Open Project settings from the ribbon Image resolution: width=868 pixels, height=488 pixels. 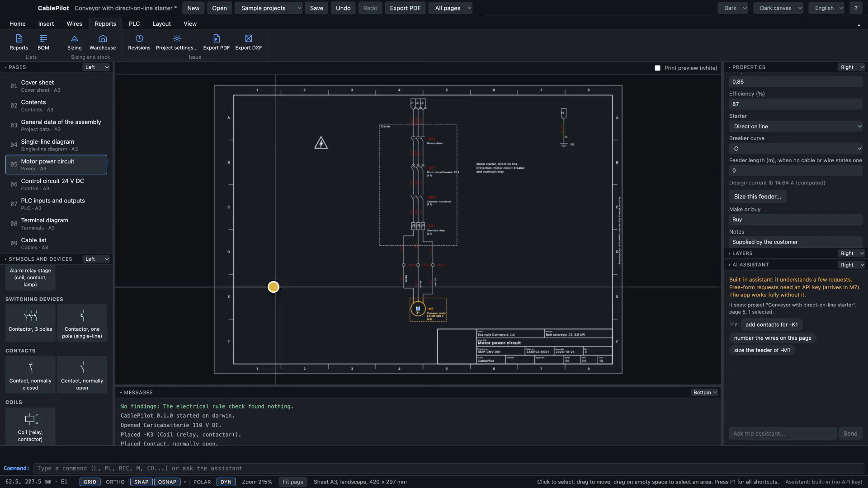(177, 42)
